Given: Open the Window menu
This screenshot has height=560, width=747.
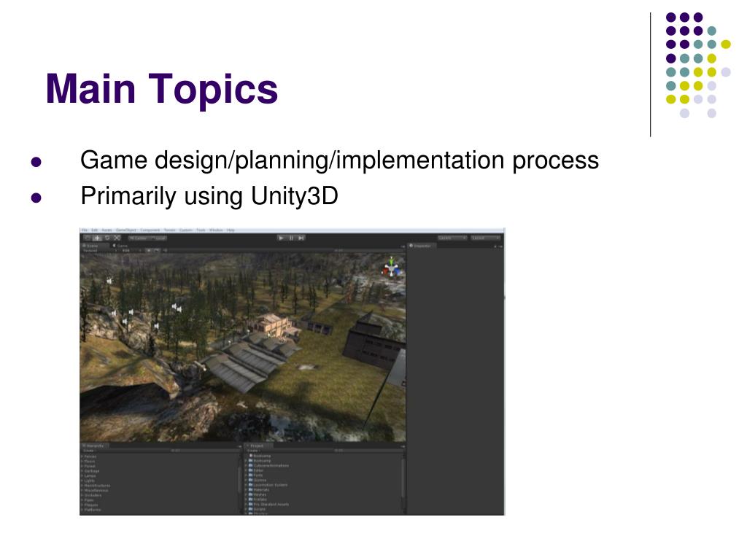Looking at the screenshot, I should 216,230.
